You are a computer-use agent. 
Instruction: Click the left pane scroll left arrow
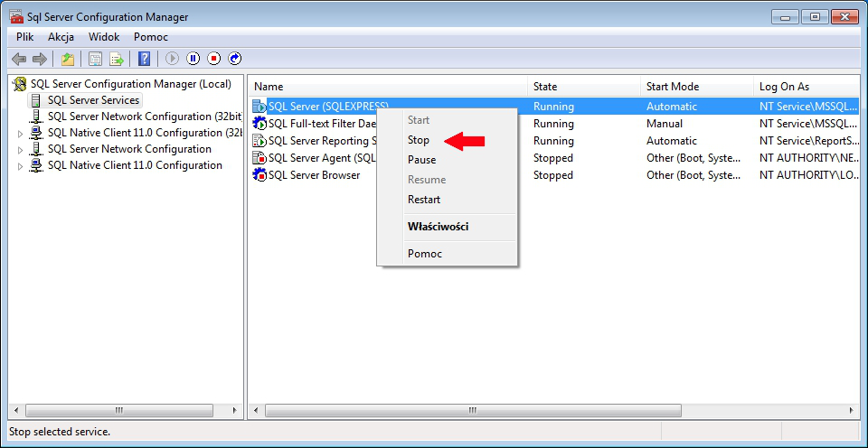tap(16, 410)
